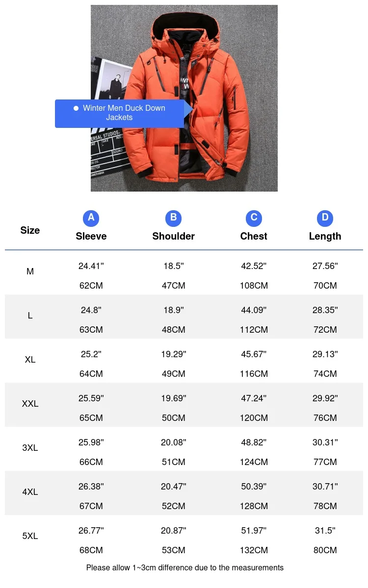The image size is (368, 588).
Task: Click the M size row label
Action: click(30, 271)
